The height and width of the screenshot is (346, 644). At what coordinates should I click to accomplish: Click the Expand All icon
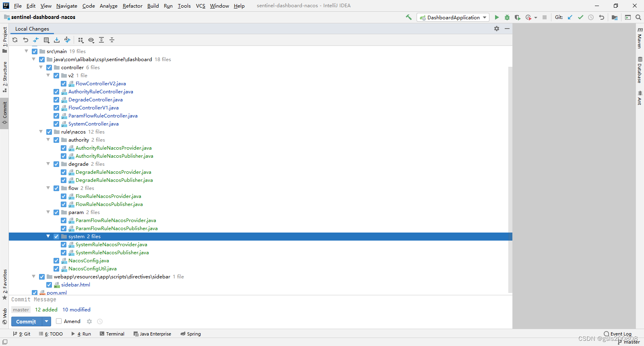(x=101, y=40)
